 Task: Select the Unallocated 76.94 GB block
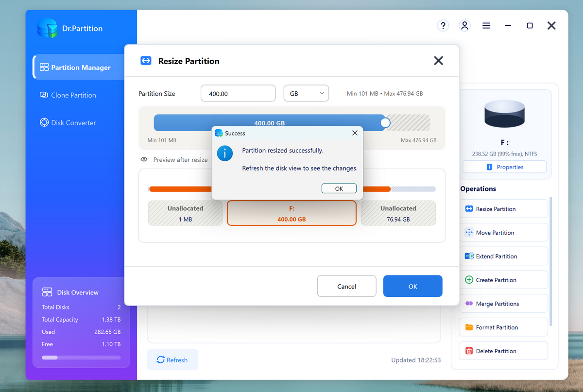coord(398,213)
